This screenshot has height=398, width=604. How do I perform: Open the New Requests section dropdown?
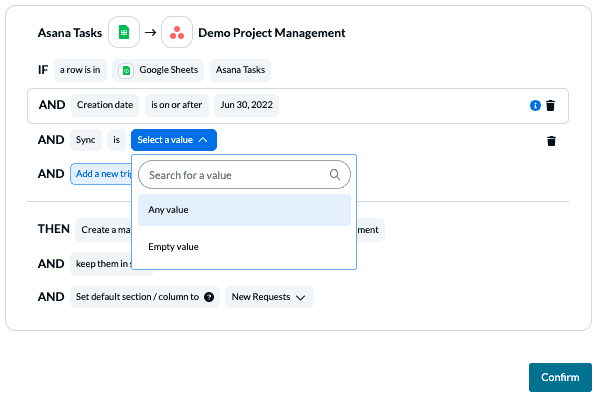coord(269,297)
